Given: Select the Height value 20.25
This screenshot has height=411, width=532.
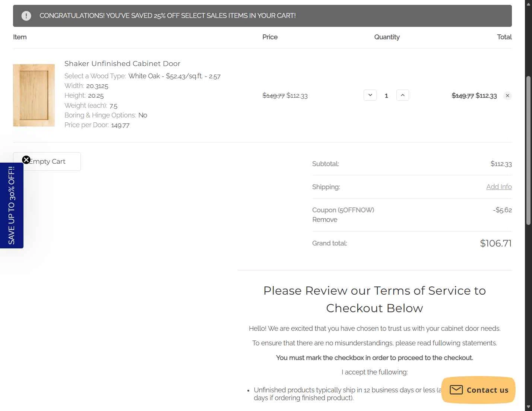Looking at the screenshot, I should pyautogui.click(x=96, y=96).
